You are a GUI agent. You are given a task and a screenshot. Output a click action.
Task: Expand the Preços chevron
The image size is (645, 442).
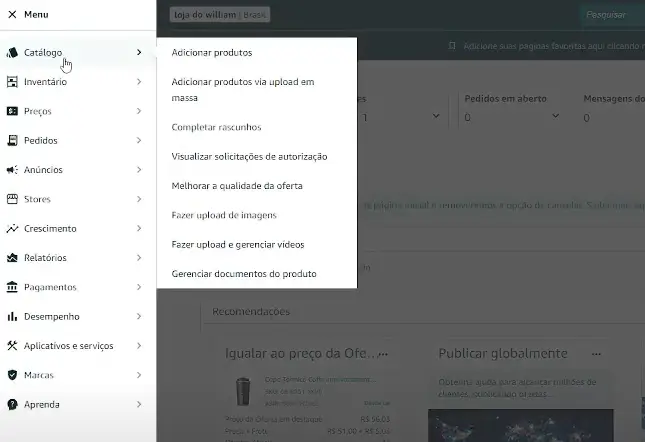[139, 111]
